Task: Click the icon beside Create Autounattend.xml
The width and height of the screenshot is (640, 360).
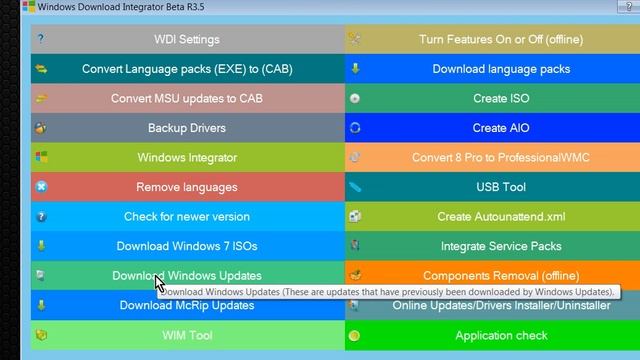Action: (355, 216)
